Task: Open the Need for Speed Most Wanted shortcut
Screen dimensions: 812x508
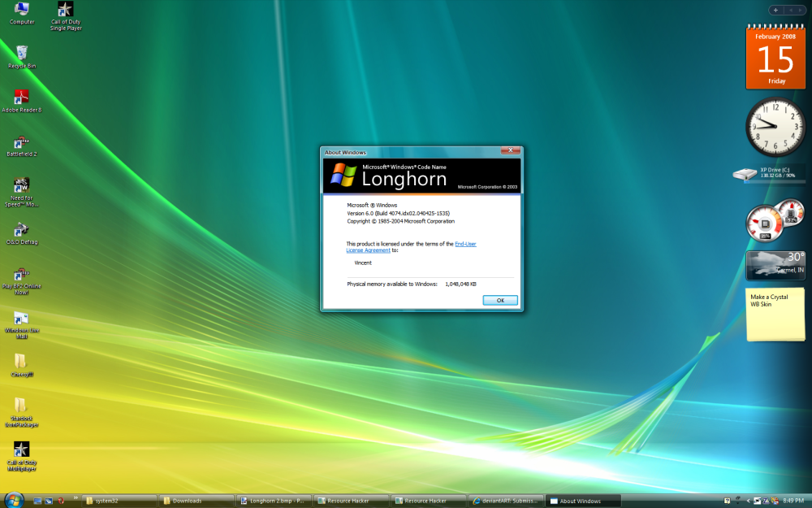Action: tap(21, 188)
